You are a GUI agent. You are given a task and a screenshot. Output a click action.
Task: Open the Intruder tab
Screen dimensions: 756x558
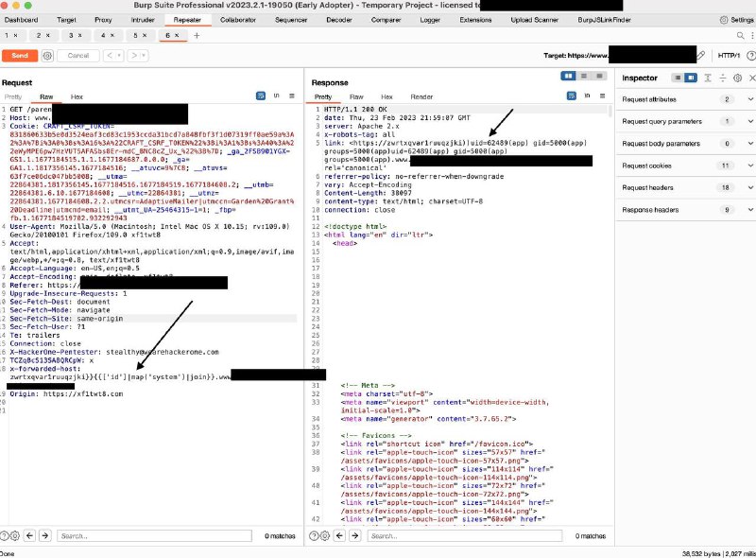tap(143, 20)
